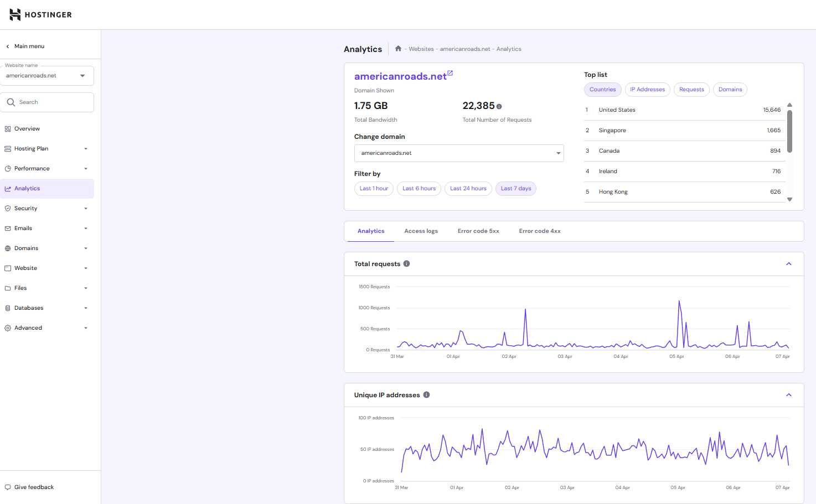Click Top list scroll down arrow
Screen dimensions: 816x504
790,199
